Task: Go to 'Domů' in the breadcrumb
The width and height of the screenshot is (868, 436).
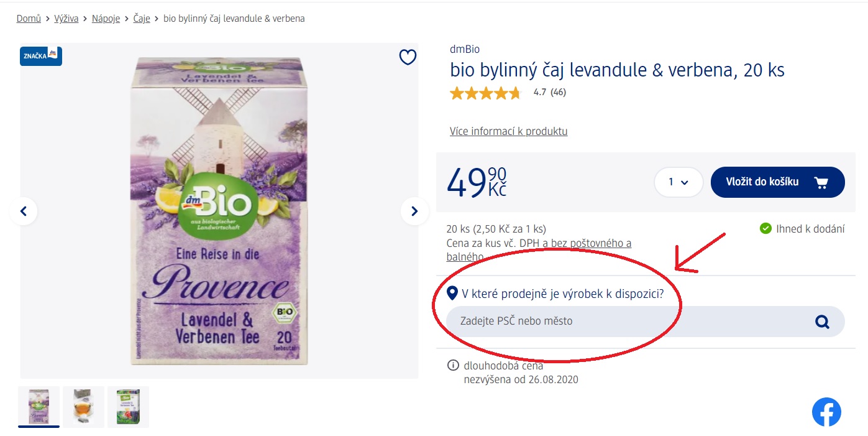Action: [29, 19]
